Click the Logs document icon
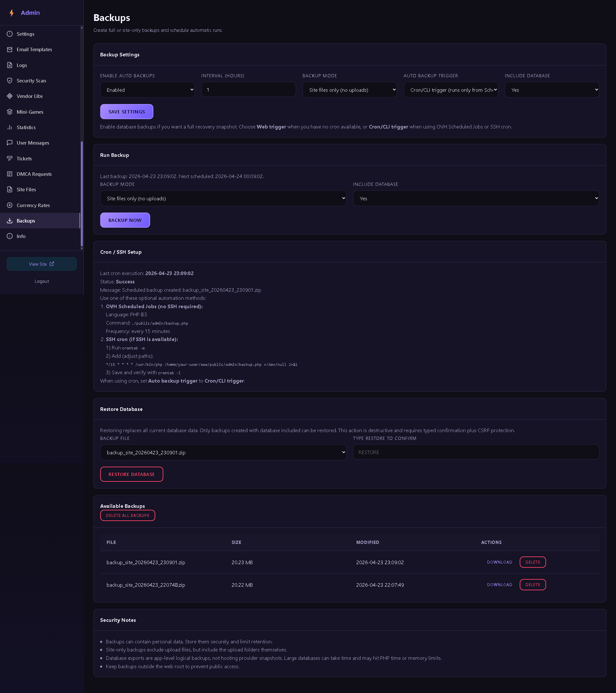 pyautogui.click(x=10, y=65)
